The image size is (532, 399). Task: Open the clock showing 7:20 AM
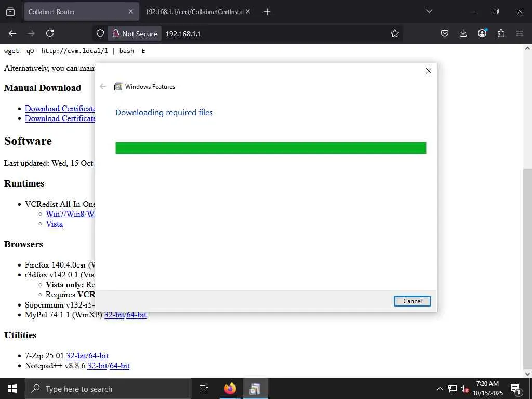(x=488, y=389)
